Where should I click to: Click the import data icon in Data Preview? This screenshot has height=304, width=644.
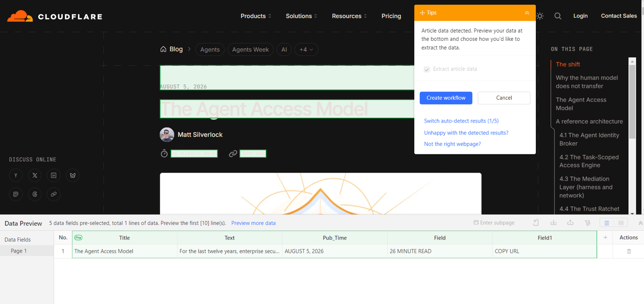tap(553, 223)
